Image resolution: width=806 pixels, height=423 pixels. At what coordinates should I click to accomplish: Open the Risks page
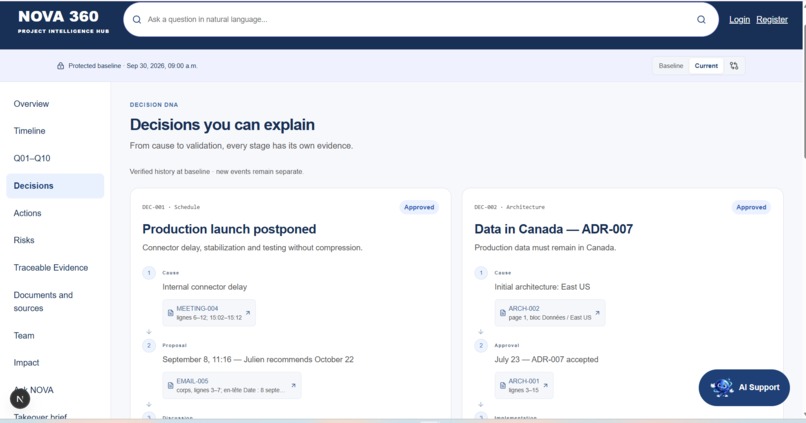[24, 240]
